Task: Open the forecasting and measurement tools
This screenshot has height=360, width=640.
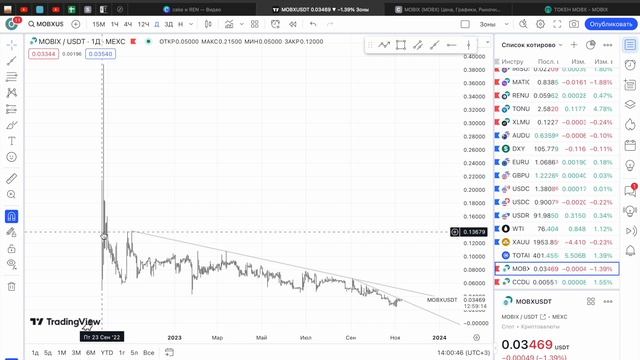Action: tap(11, 109)
